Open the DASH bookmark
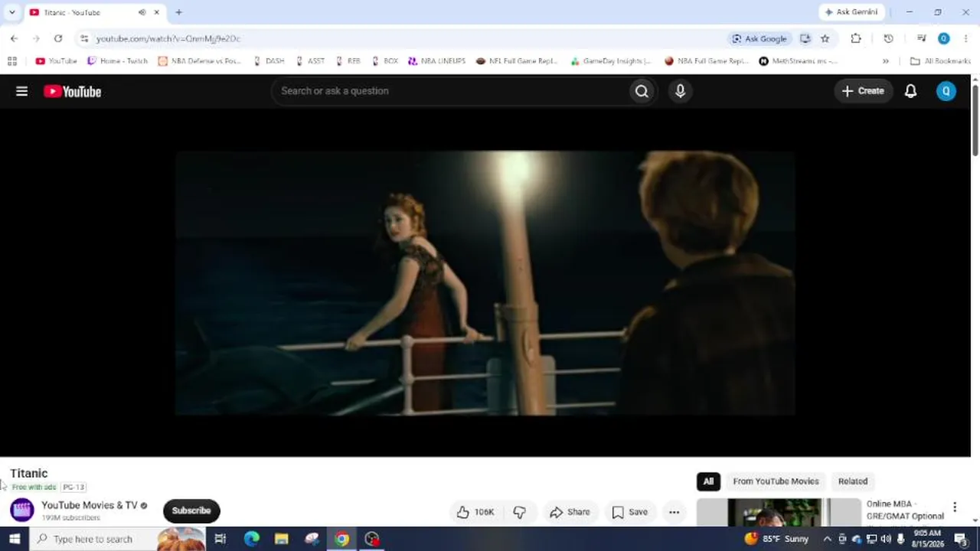Screen dimensions: 980x551 point(269,61)
